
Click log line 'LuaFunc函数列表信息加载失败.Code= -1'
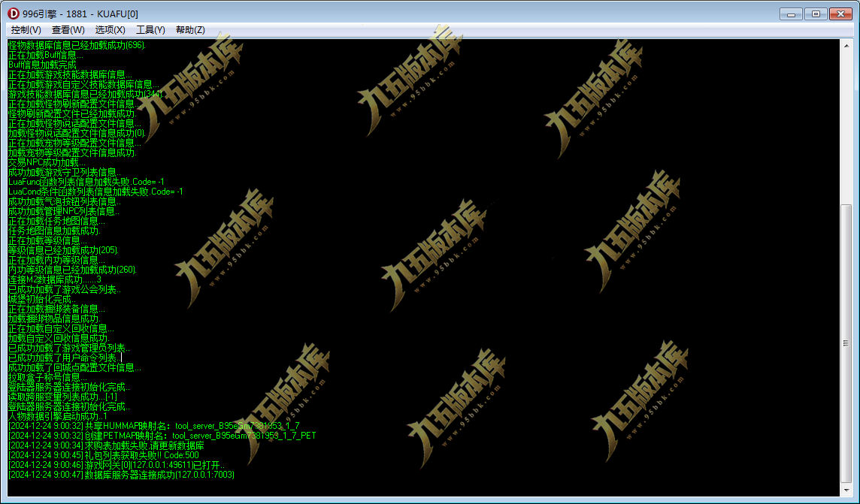coord(86,182)
